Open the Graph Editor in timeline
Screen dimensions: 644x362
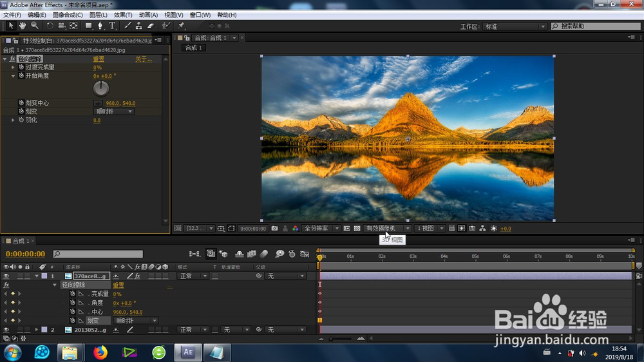[305, 254]
